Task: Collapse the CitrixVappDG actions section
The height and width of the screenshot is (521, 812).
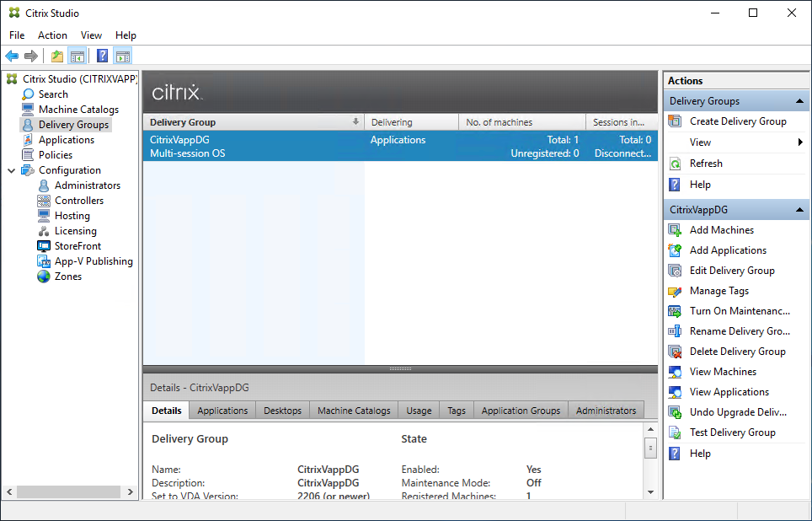Action: coord(799,210)
